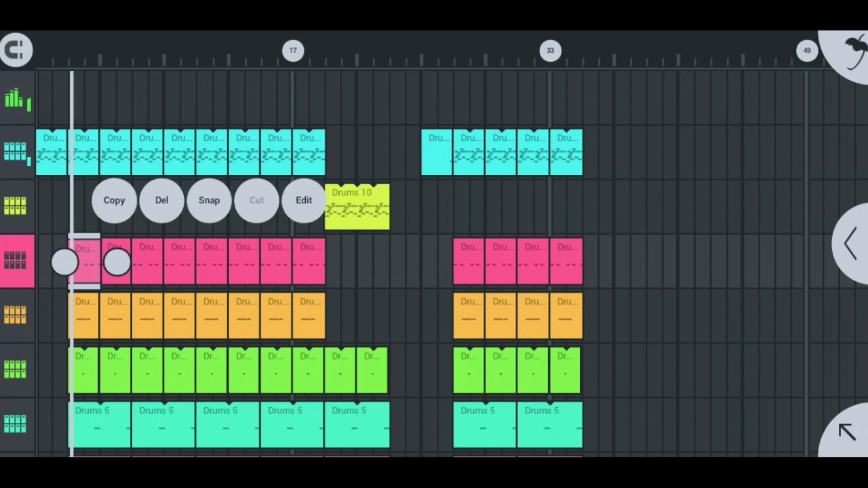Copy the selected clip
The width and height of the screenshot is (868, 488).
pyautogui.click(x=114, y=201)
